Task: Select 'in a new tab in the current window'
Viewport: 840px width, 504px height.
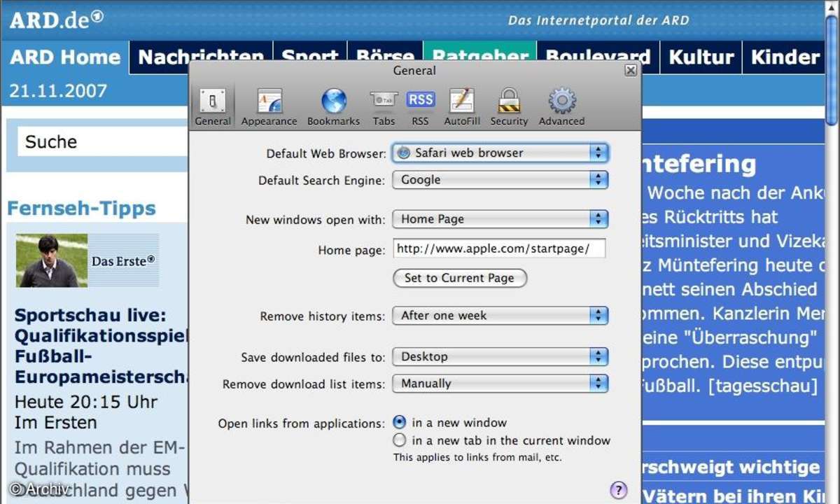Action: coord(399,440)
